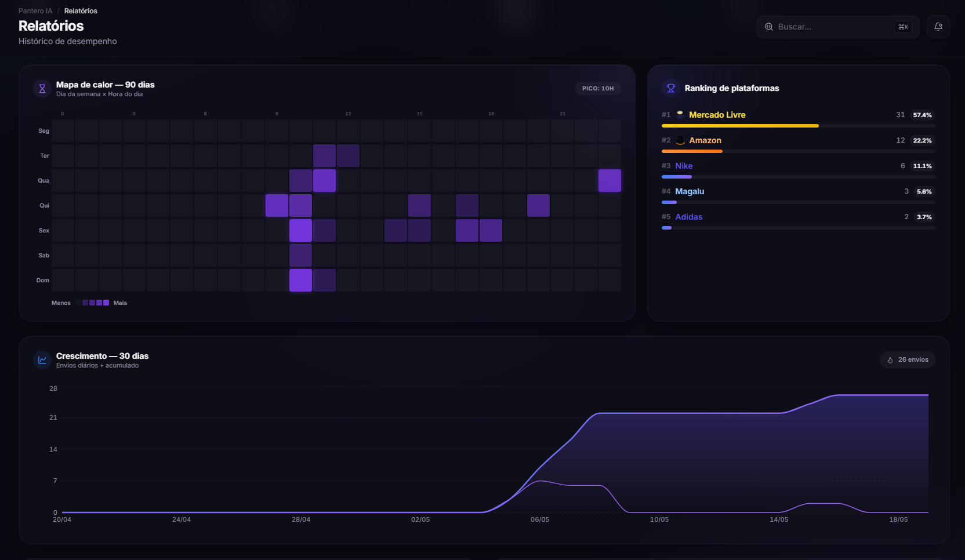Image resolution: width=965 pixels, height=560 pixels.
Task: Focus the Buscar search field
Action: point(838,27)
